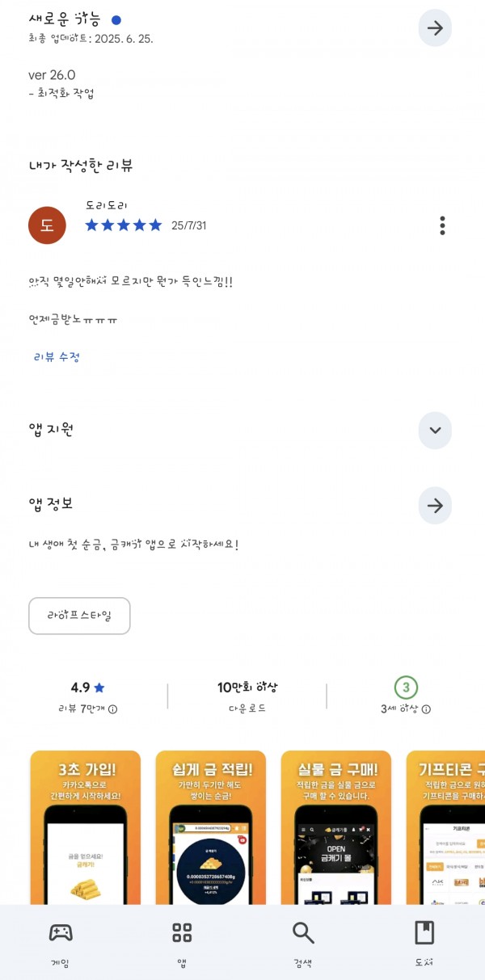
Task: Open review options three-dot menu
Action: pyautogui.click(x=442, y=225)
